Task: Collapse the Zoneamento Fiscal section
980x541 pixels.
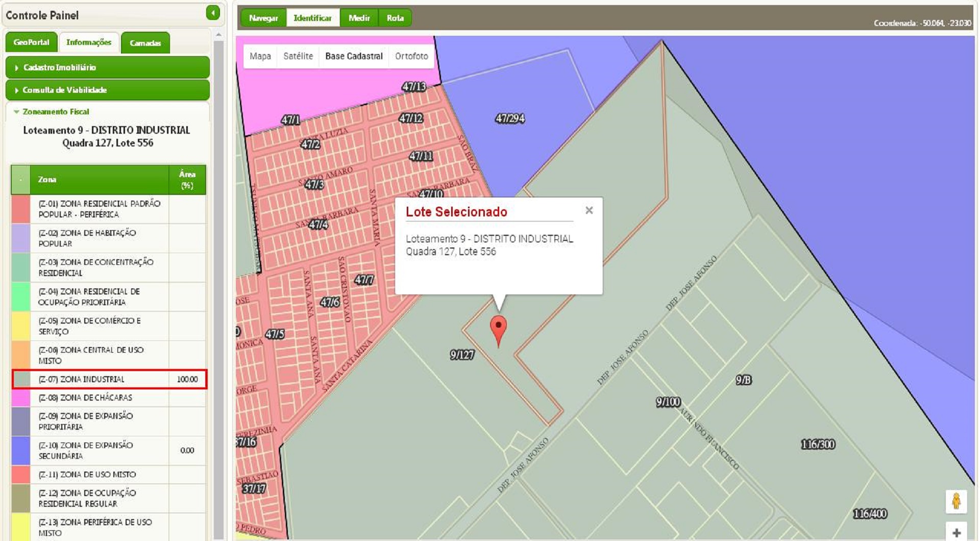Action: pos(55,112)
